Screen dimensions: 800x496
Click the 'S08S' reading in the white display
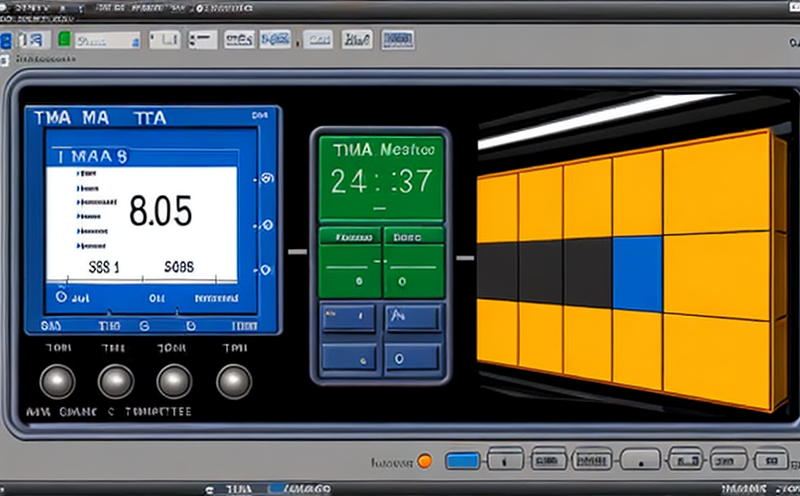(179, 266)
